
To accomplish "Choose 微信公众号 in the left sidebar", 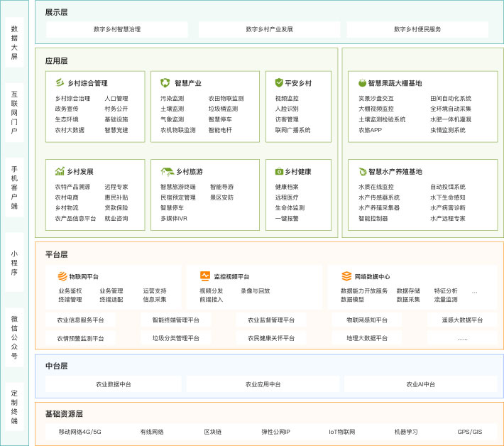I will 14,337.
